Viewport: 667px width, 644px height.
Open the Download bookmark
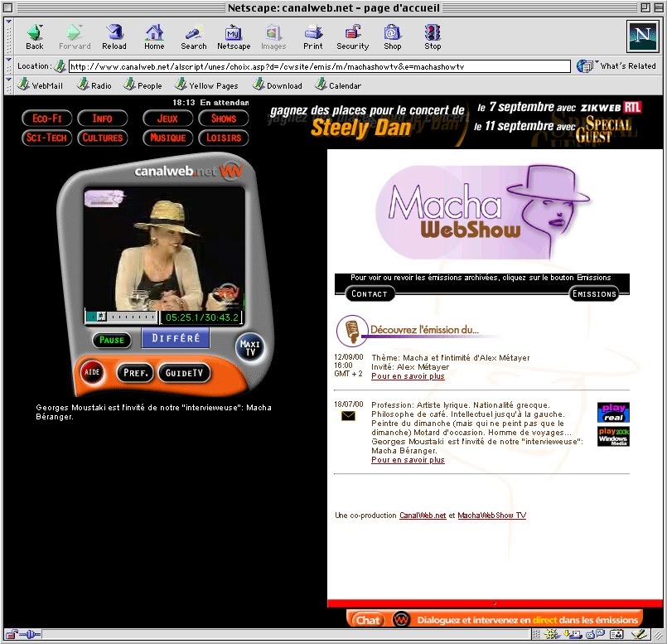click(278, 85)
